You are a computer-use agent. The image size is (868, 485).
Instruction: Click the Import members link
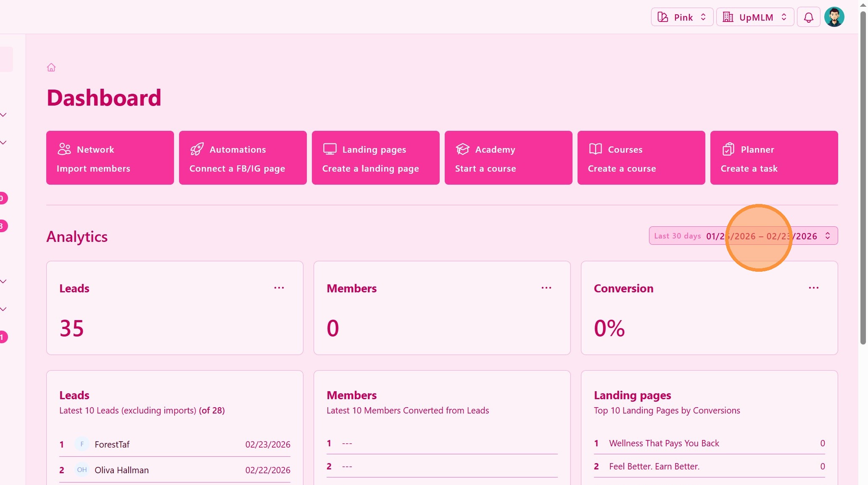93,169
